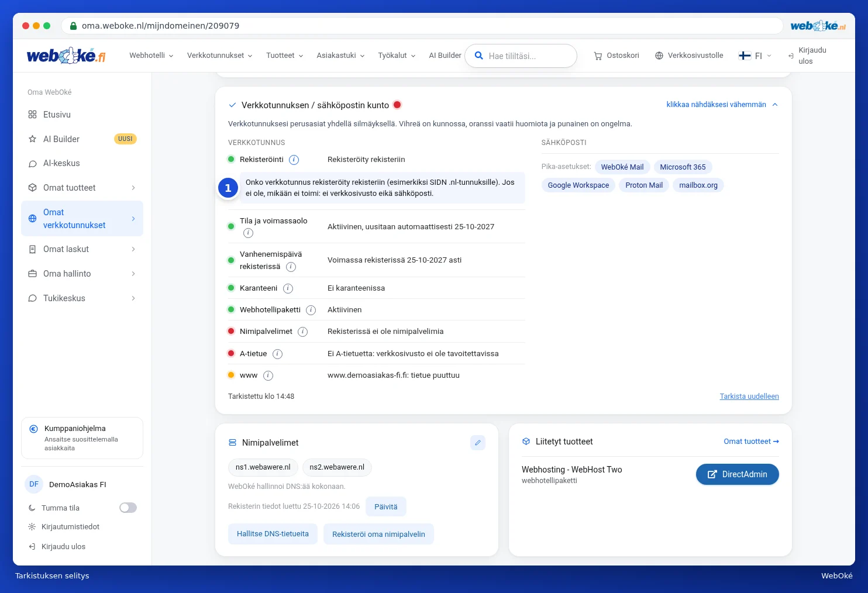Click the AI-keskus chat icon
Image resolution: width=868 pixels, height=593 pixels.
(33, 164)
